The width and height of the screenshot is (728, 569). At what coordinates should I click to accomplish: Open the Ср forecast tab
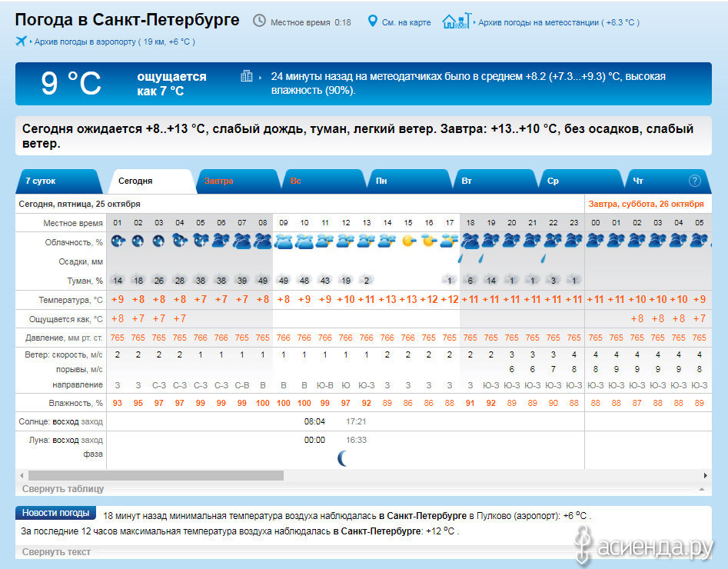[581, 181]
